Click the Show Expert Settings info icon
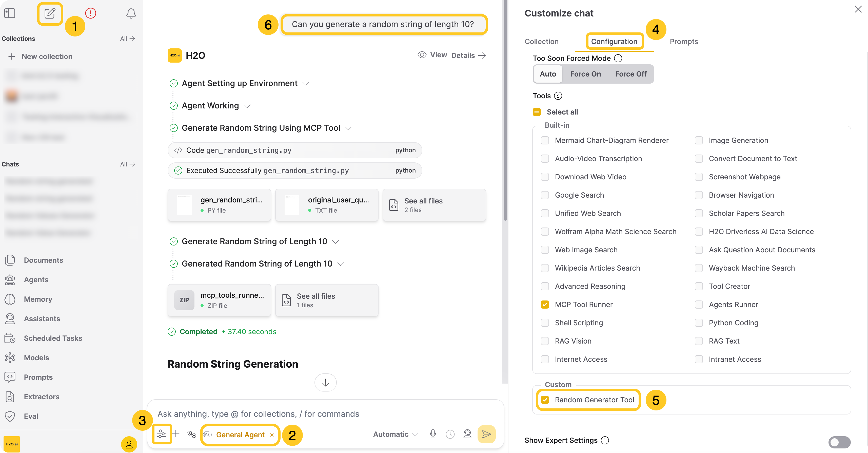This screenshot has height=453, width=868. (x=605, y=440)
